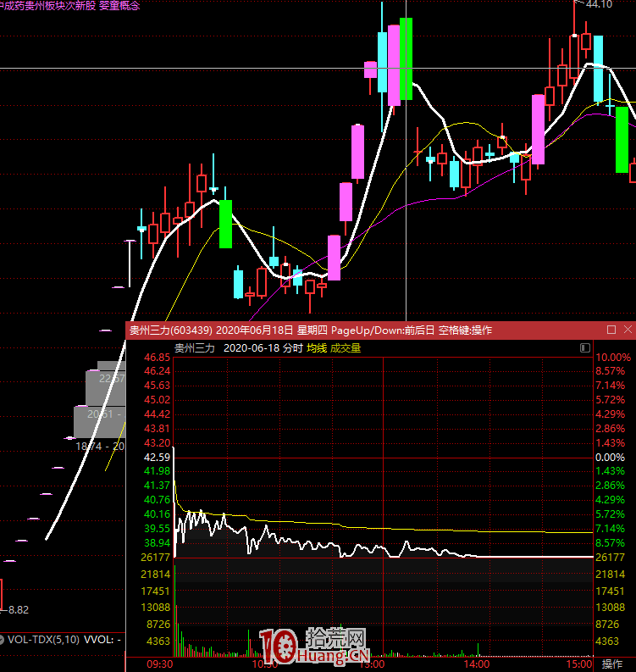Viewport: 636px width, 672px height.
Task: Click the 空格键:操作 hint in title bar
Action: click(x=465, y=330)
